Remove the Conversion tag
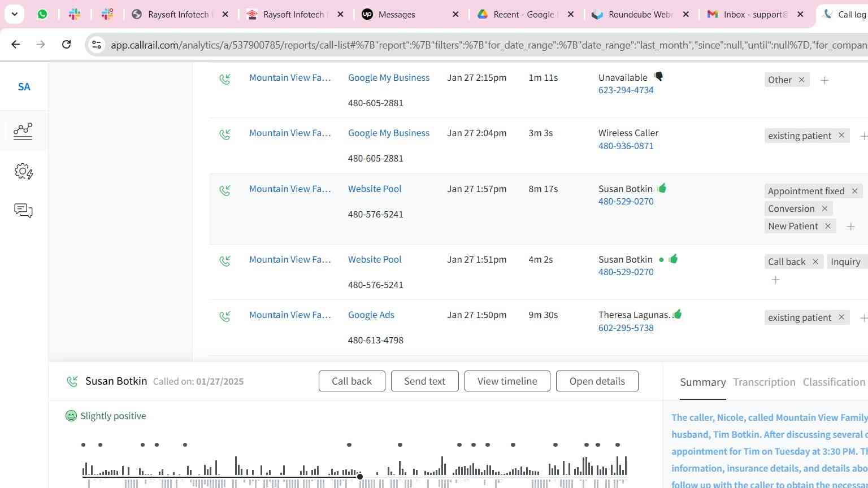868x488 pixels. [824, 209]
